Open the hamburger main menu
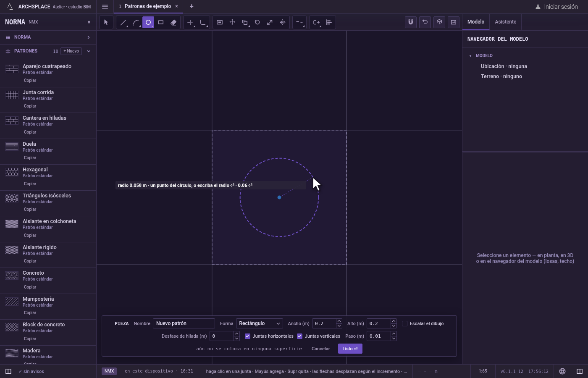Screen dimensions: 588x378 coord(105,7)
